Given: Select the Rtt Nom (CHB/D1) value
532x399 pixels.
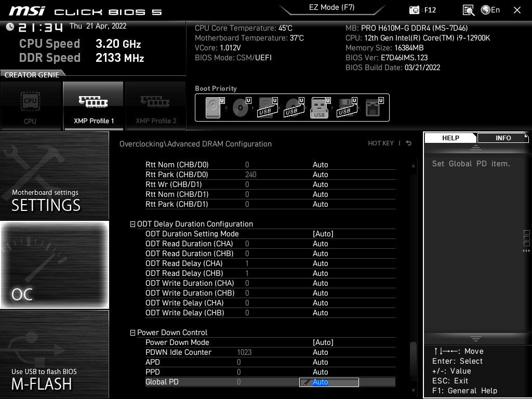Looking at the screenshot, I should click(x=320, y=194).
